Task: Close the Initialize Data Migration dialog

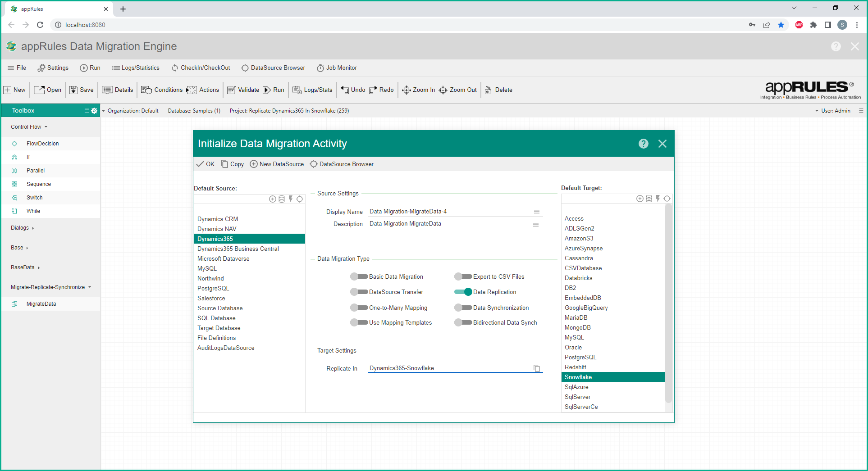Action: 662,143
